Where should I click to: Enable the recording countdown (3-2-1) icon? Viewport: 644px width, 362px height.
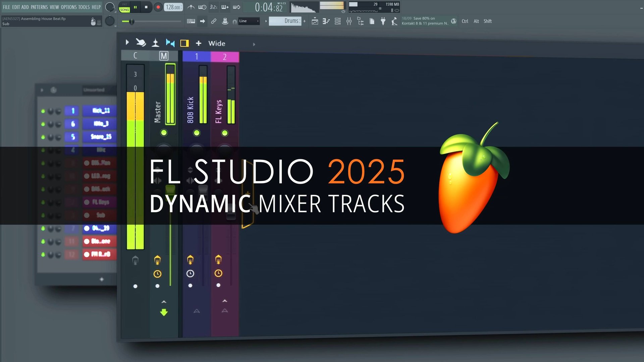click(x=214, y=7)
